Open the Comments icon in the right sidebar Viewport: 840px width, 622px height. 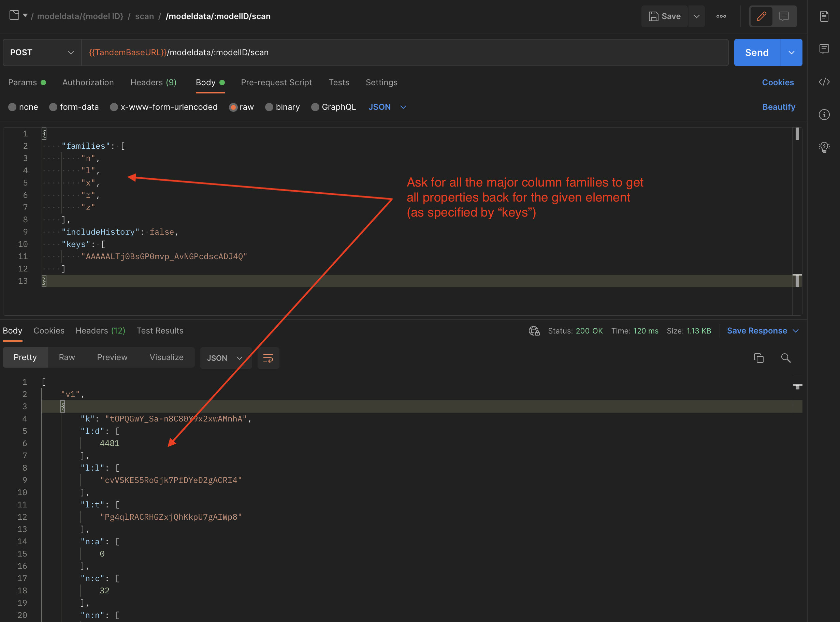[824, 49]
